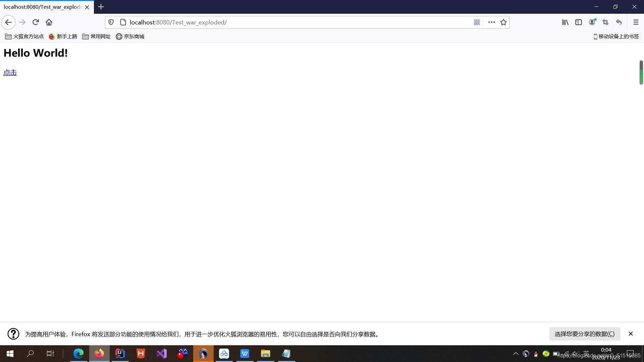The height and width of the screenshot is (362, 644).
Task: Take a screenshot using the crop tool icon
Action: point(605,22)
